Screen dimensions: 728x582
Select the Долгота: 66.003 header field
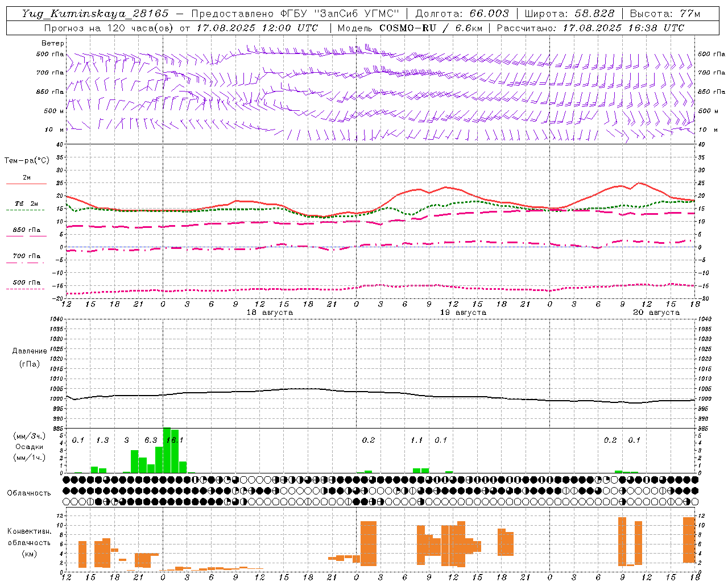(x=462, y=14)
